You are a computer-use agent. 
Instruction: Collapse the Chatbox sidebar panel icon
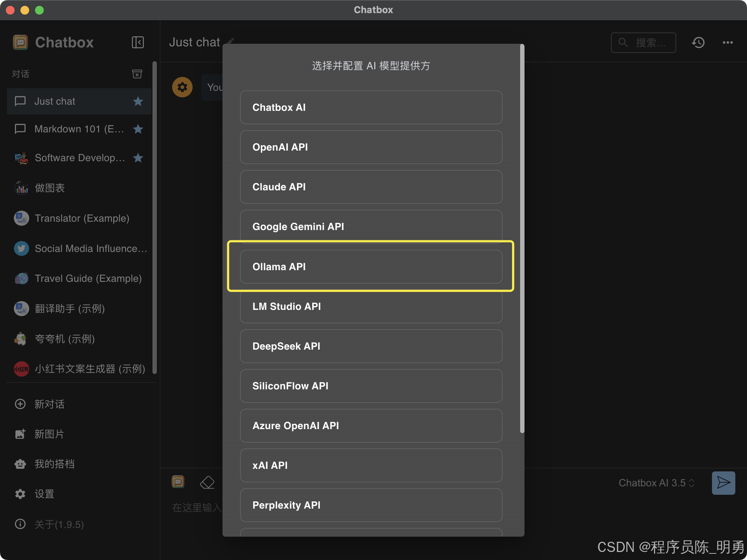[138, 42]
